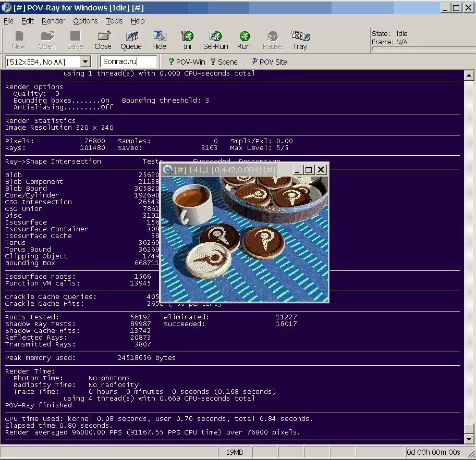Click the 0d 00h 00m 00s timer
This screenshot has height=460, width=476.
pos(433,452)
